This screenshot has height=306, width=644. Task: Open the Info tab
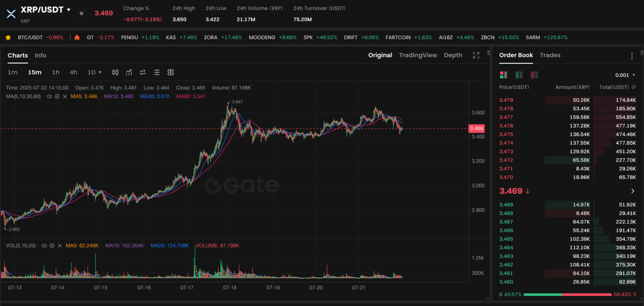(x=41, y=55)
